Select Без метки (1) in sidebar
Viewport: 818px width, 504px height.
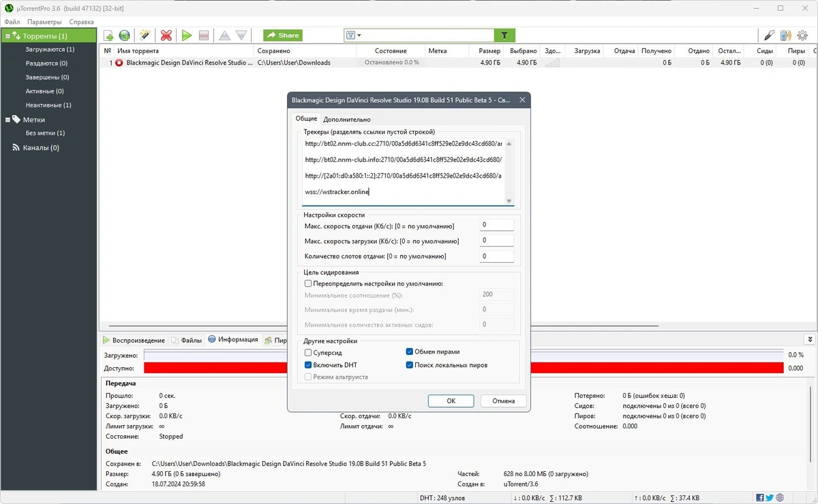click(46, 133)
